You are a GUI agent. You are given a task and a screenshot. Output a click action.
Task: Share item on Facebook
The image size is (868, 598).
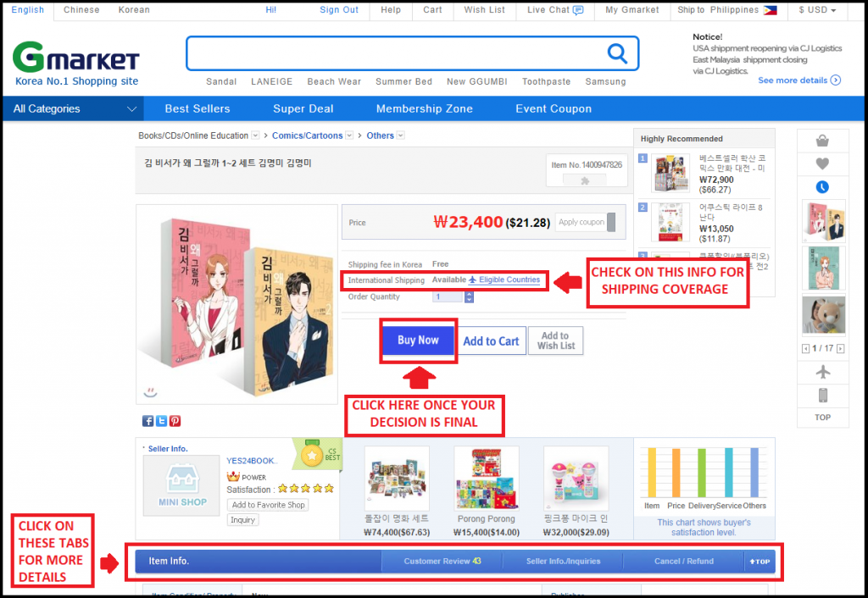point(147,421)
